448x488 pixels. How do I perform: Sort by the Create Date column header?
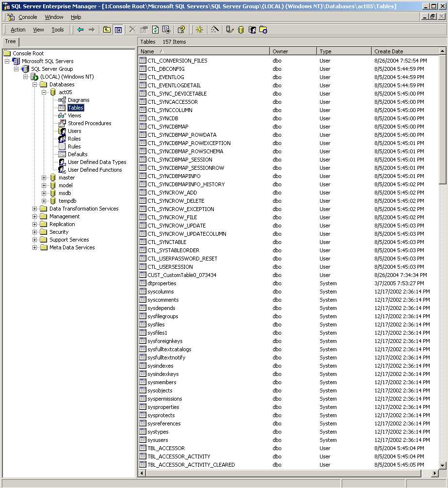pos(405,51)
